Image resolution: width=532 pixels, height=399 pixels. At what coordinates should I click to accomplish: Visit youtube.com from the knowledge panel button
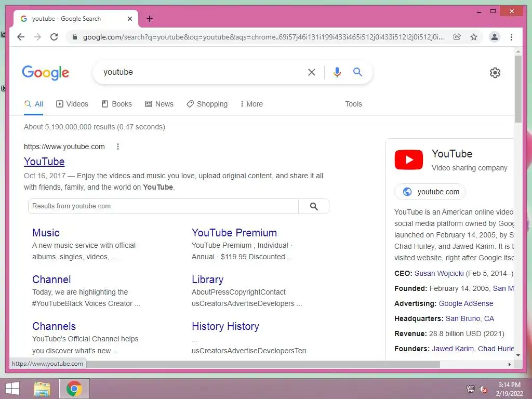click(430, 192)
